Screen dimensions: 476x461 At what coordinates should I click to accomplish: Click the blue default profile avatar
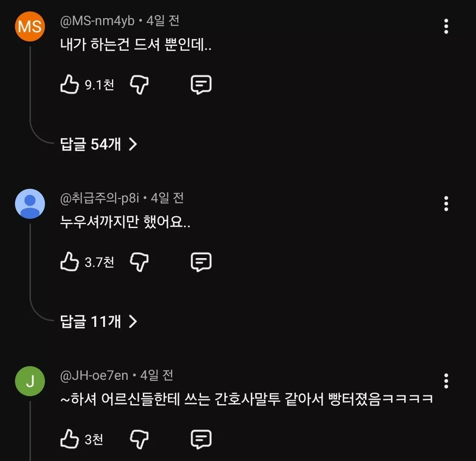[30, 204]
